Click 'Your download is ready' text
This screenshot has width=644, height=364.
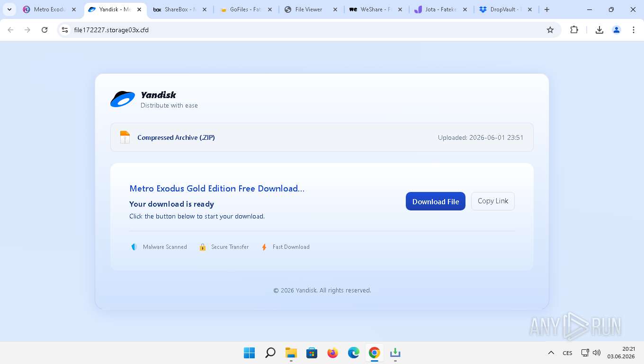[171, 204]
